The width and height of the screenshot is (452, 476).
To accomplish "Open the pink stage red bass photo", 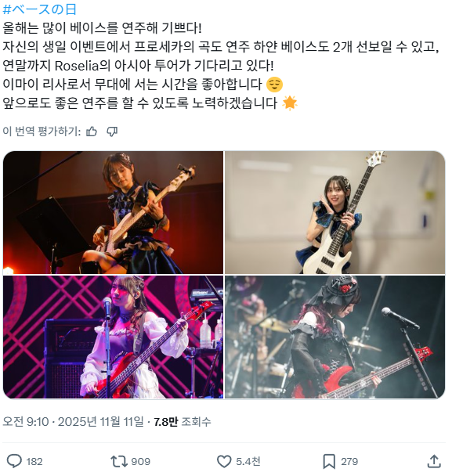I will 113,337.
